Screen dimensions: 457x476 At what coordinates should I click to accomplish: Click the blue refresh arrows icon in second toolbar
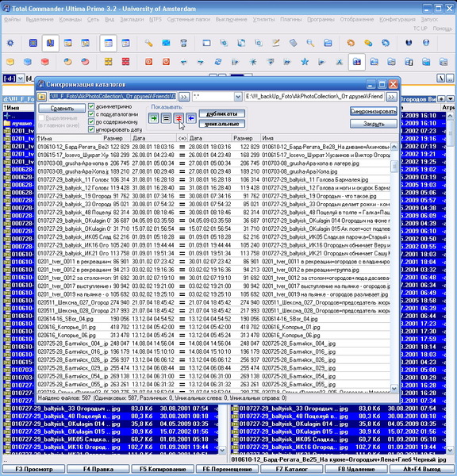pyautogui.click(x=218, y=62)
